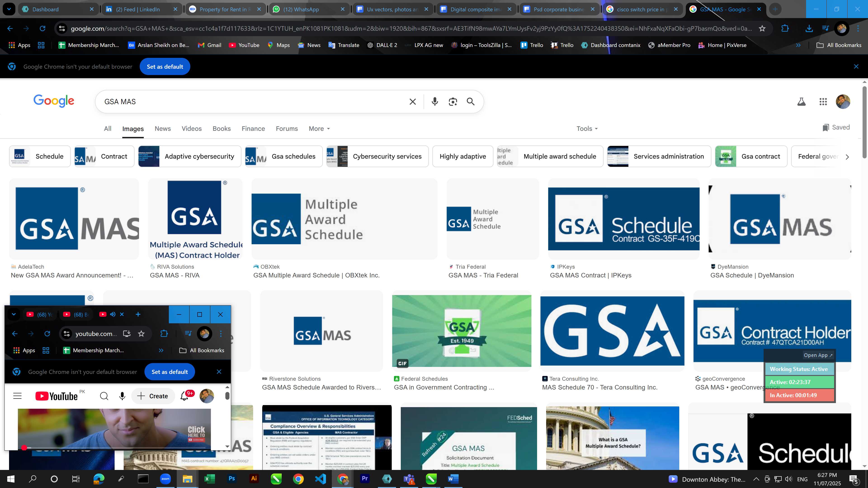The height and width of the screenshot is (488, 868).
Task: Open tab search dropdown in YouTube window
Action: pos(14,314)
